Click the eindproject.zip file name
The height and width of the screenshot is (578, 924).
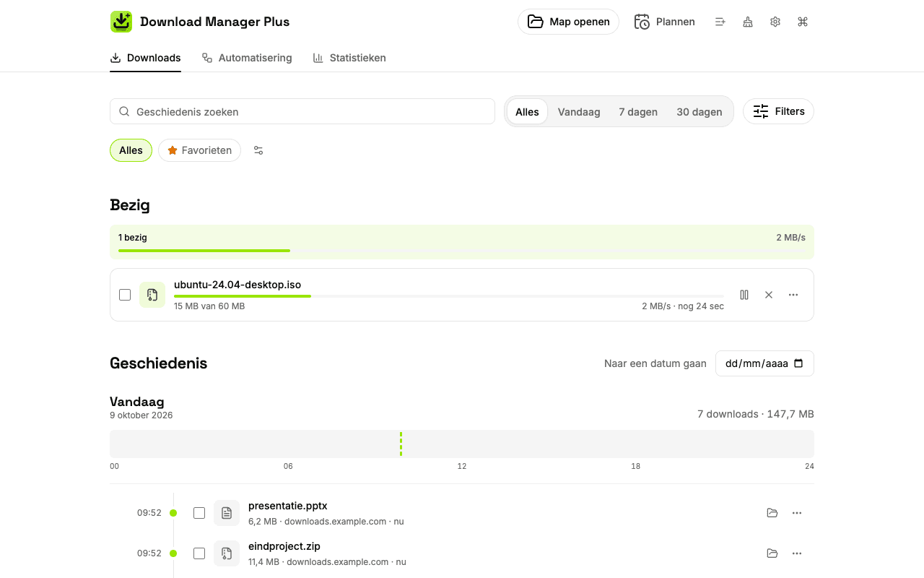click(284, 546)
